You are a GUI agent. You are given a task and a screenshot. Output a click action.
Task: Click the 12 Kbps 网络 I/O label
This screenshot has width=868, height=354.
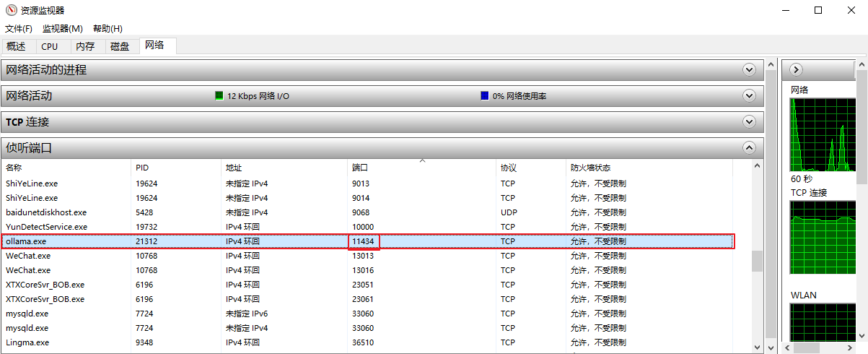tap(258, 96)
